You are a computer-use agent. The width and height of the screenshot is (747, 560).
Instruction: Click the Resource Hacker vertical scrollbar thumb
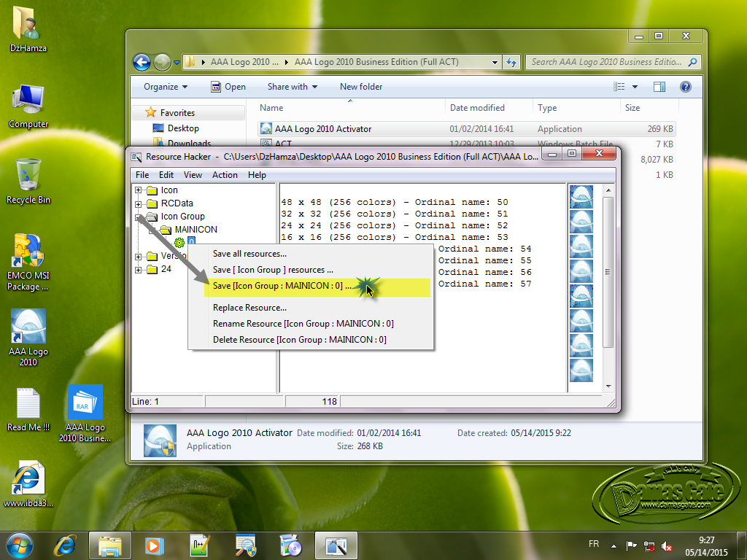tap(608, 272)
